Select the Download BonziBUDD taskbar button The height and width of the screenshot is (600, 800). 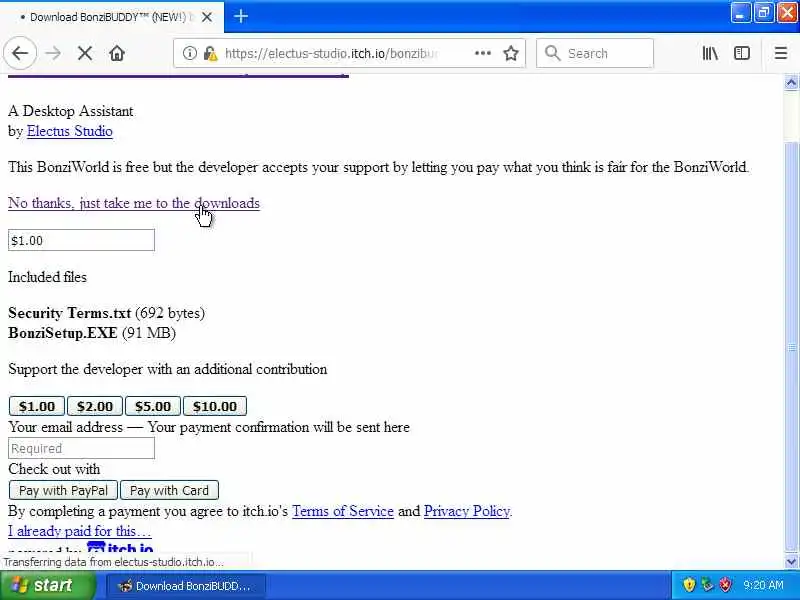pos(186,586)
